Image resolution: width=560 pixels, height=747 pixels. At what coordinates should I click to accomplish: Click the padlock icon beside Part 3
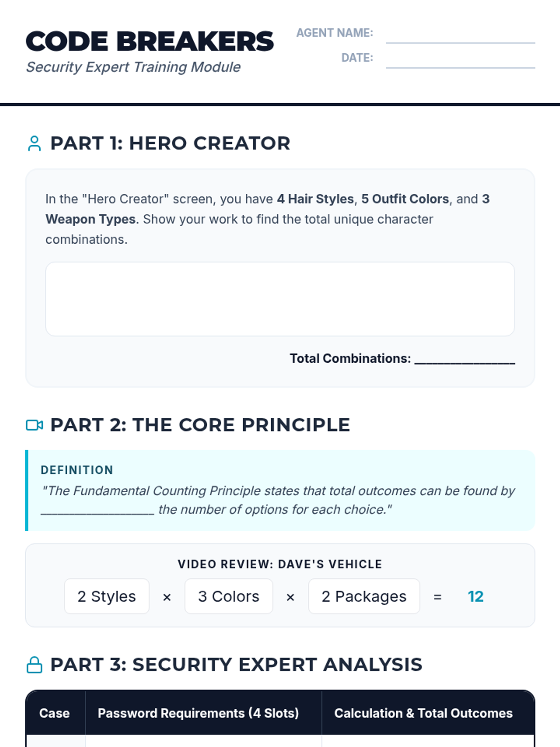35,665
